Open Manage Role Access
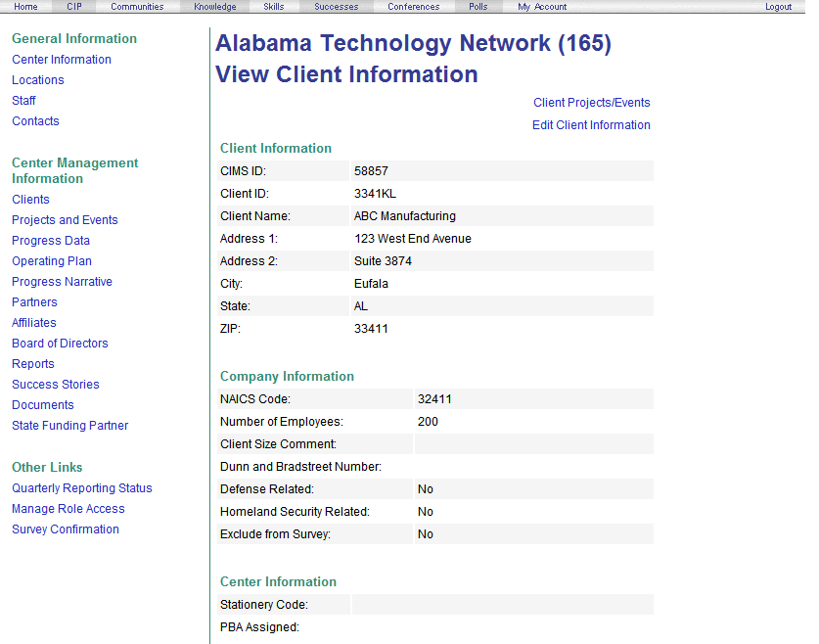This screenshot has width=819, height=644. 68,509
